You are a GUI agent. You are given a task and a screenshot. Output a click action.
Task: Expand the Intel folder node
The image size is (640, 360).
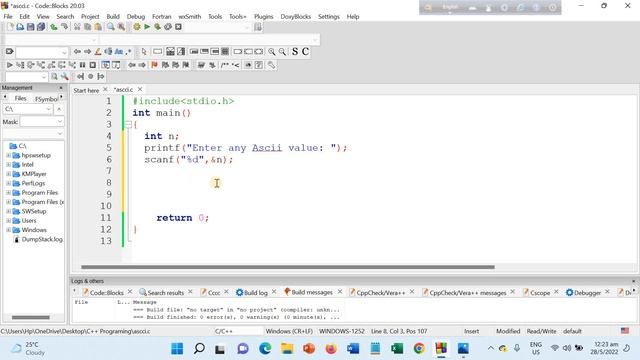pos(8,165)
